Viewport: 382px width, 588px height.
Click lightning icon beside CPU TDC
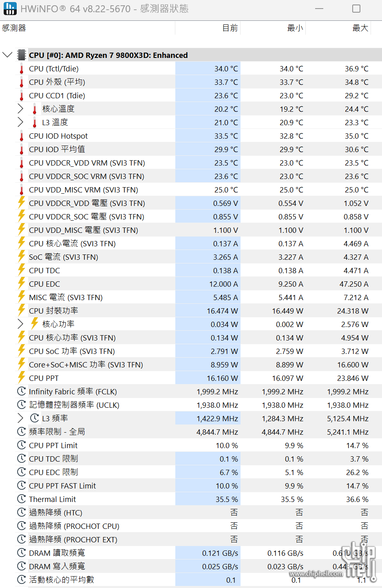coord(22,270)
